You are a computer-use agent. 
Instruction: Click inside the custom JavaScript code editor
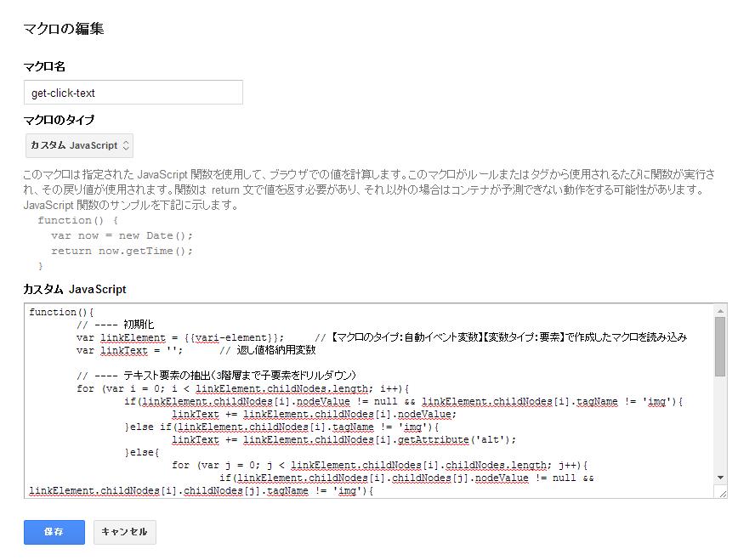tap(369, 400)
